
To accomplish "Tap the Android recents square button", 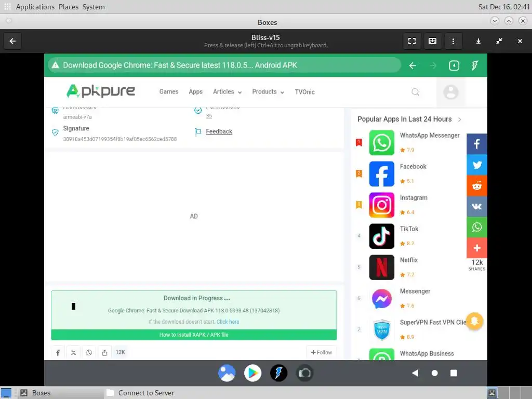I will pyautogui.click(x=454, y=373).
